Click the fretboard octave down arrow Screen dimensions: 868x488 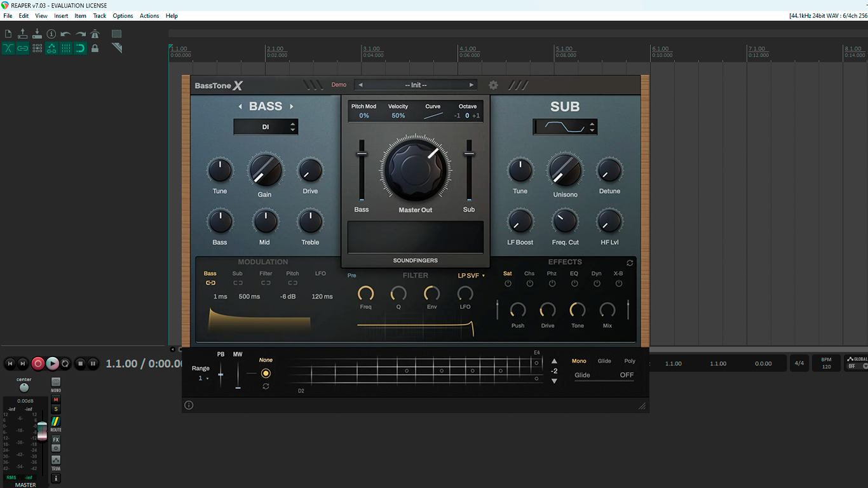(x=554, y=381)
